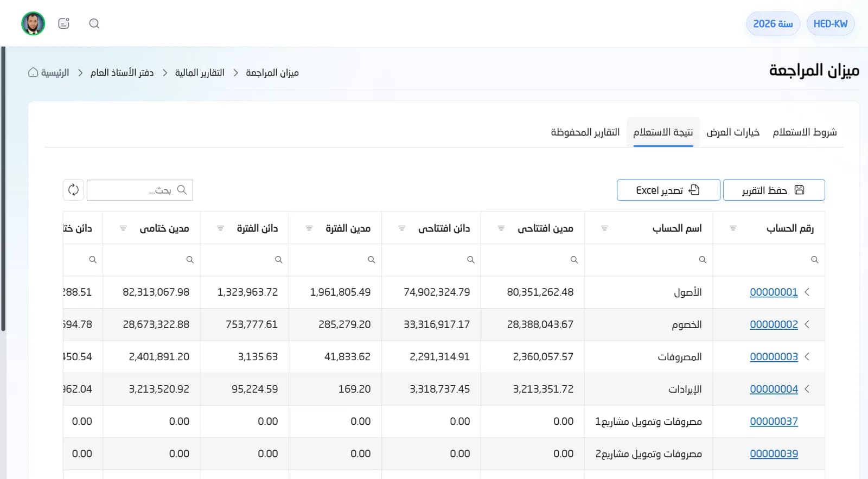This screenshot has height=479, width=868.
Task: Switch to شروط الاستعلام tab
Action: tap(805, 132)
